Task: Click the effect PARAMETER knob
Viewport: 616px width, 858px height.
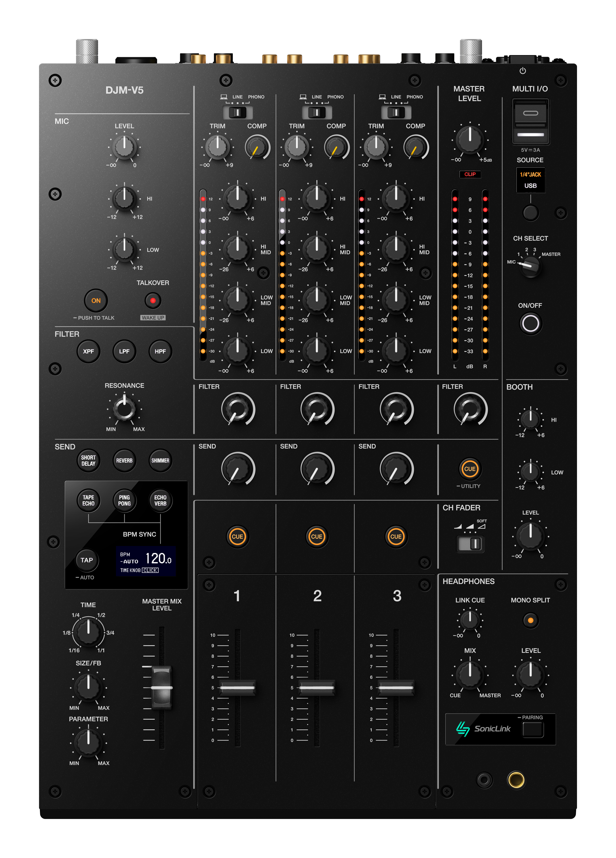Action: click(88, 743)
